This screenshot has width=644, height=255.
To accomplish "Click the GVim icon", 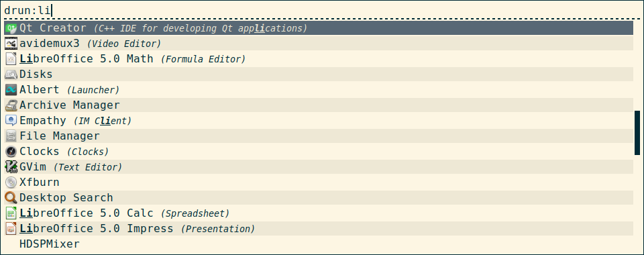I will (x=11, y=166).
